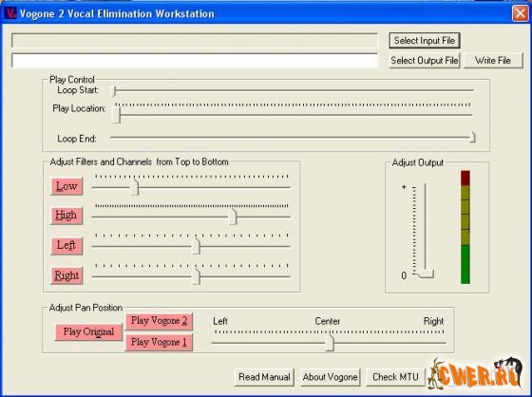Click the Adjust Output volume slider thumb
This screenshot has width=532, height=397.
[x=426, y=274]
